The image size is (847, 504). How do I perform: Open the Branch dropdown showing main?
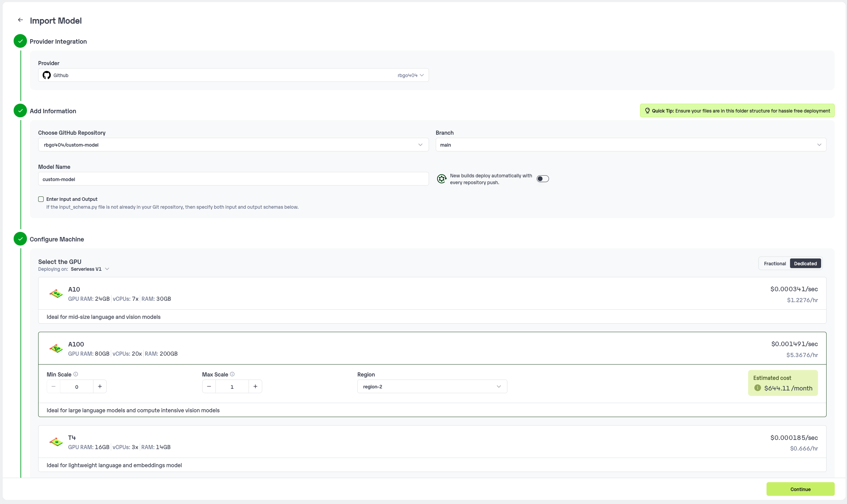[630, 145]
